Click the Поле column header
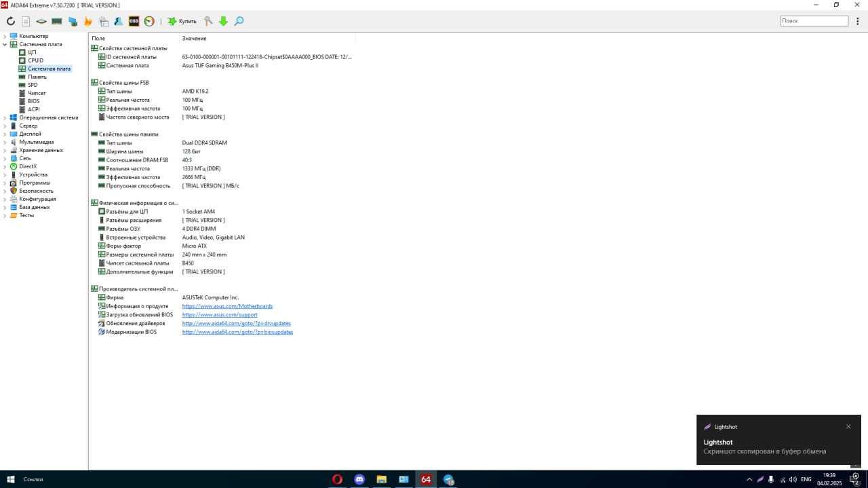The width and height of the screenshot is (868, 488). click(x=134, y=39)
